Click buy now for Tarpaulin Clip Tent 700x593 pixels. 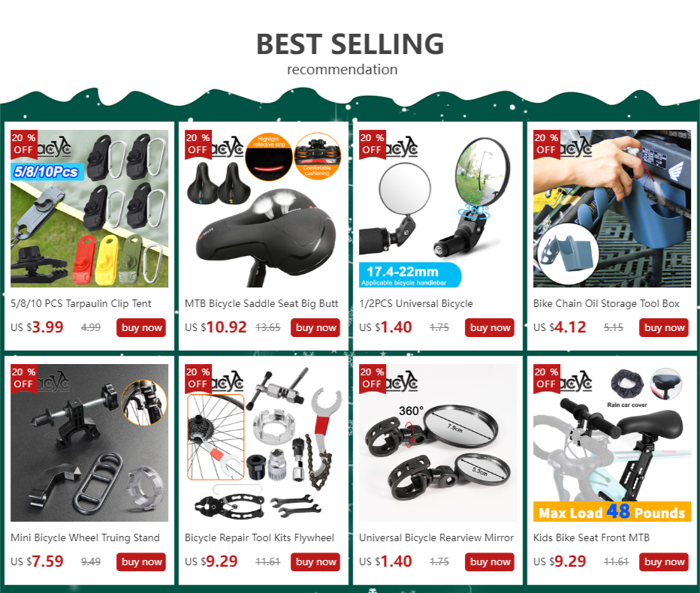coord(141,327)
